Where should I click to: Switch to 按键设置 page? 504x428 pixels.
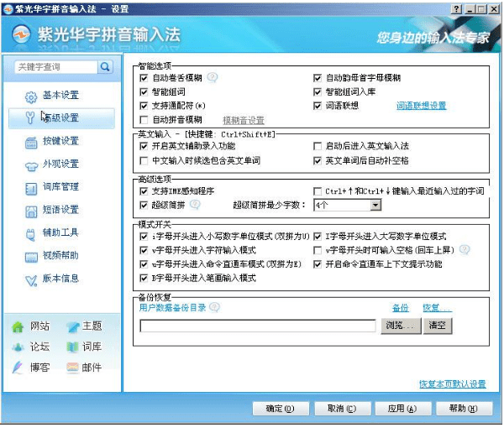(60, 141)
